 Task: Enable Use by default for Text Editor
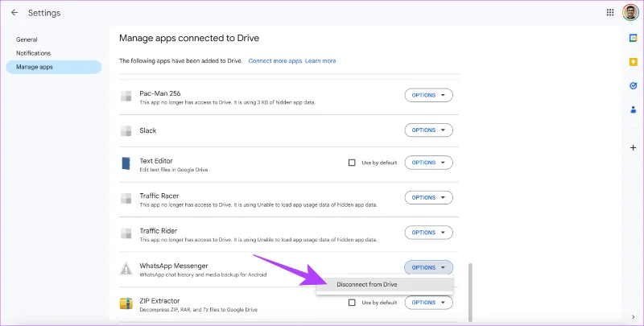click(x=352, y=163)
